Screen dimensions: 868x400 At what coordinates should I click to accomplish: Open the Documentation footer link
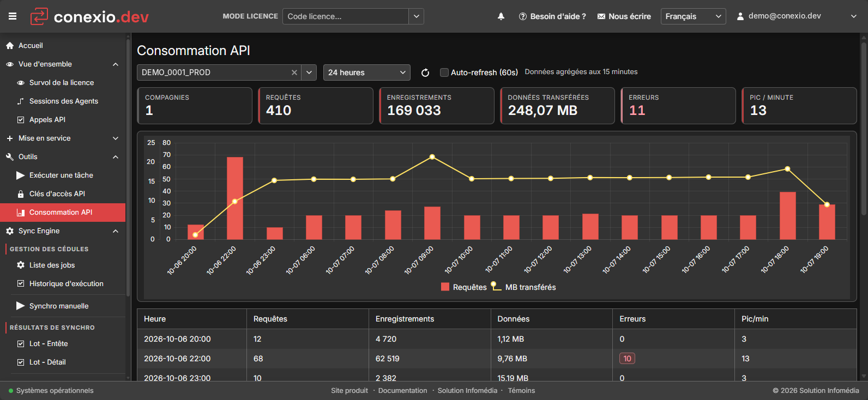click(x=403, y=391)
